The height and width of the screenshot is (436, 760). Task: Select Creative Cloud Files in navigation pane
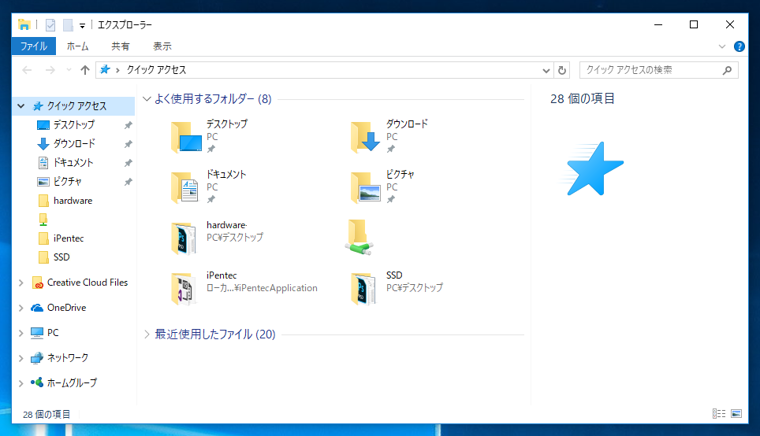click(x=87, y=282)
